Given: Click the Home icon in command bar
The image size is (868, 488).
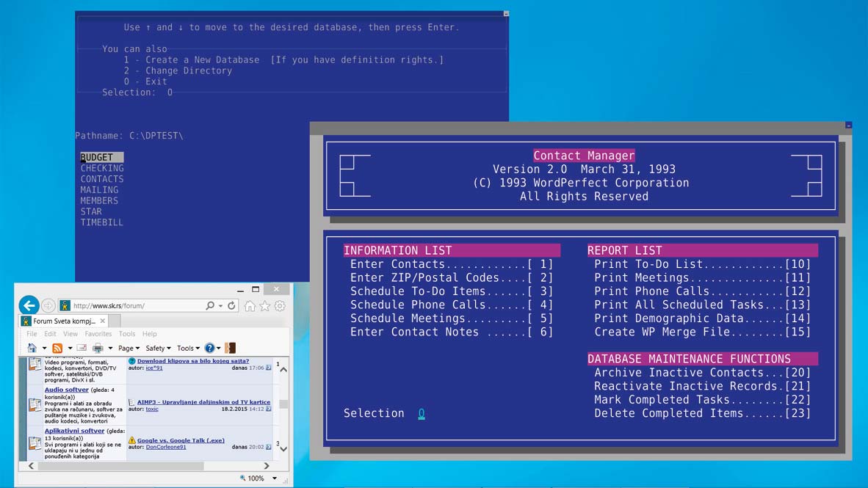Looking at the screenshot, I should [x=32, y=348].
